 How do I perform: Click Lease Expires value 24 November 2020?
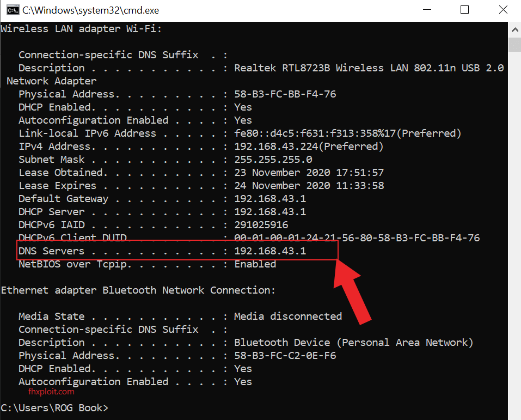pyautogui.click(x=309, y=186)
